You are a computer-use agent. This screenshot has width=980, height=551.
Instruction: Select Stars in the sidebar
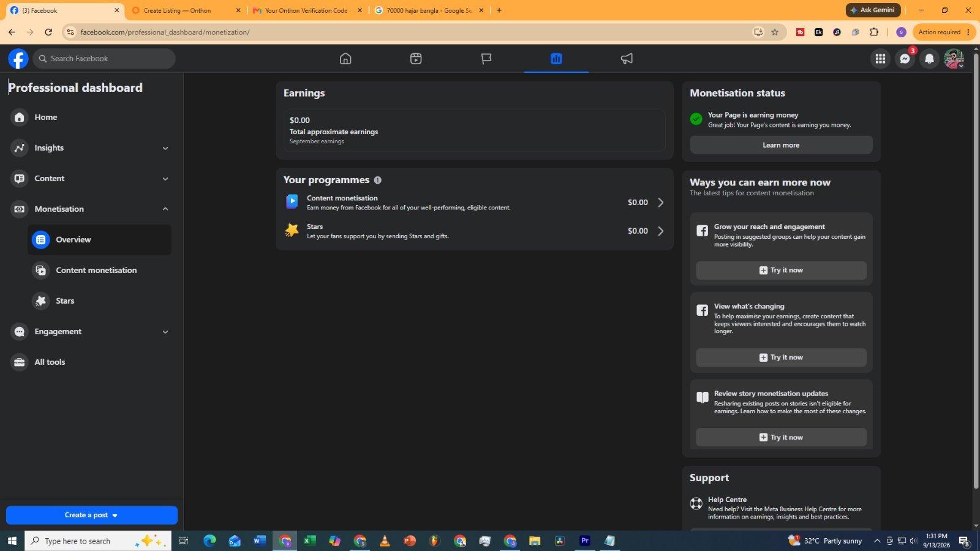(x=99, y=301)
